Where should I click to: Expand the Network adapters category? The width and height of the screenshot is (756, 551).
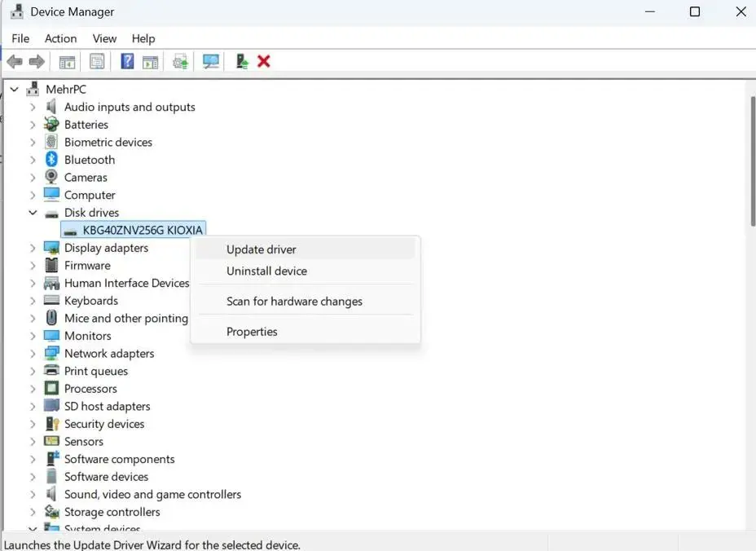click(33, 354)
